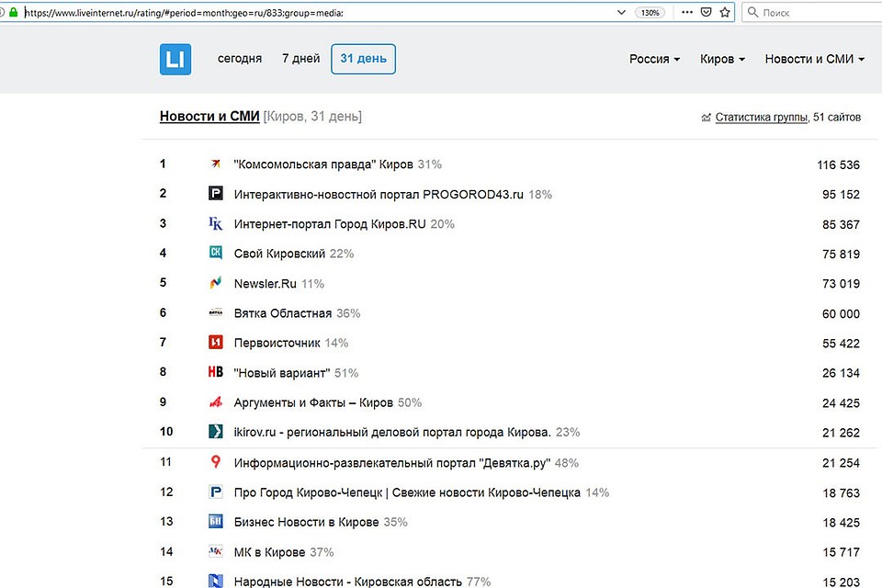Click the group statistics chart icon

pyautogui.click(x=706, y=117)
